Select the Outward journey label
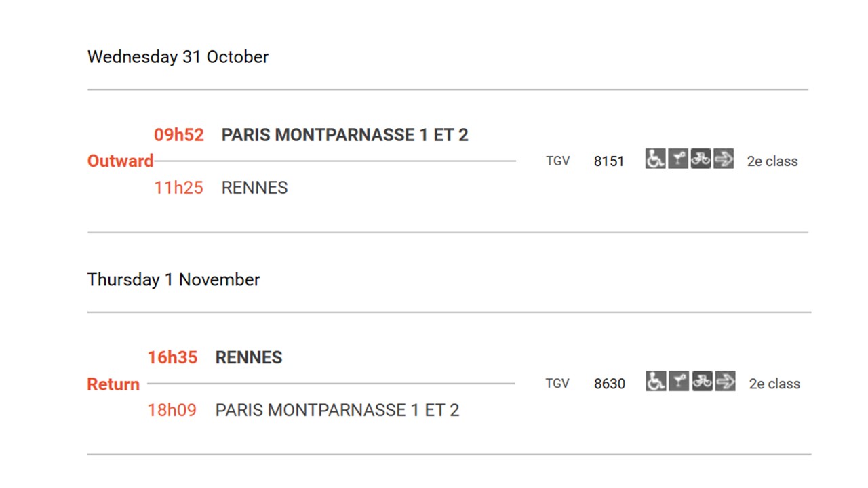The height and width of the screenshot is (488, 868). click(x=121, y=161)
